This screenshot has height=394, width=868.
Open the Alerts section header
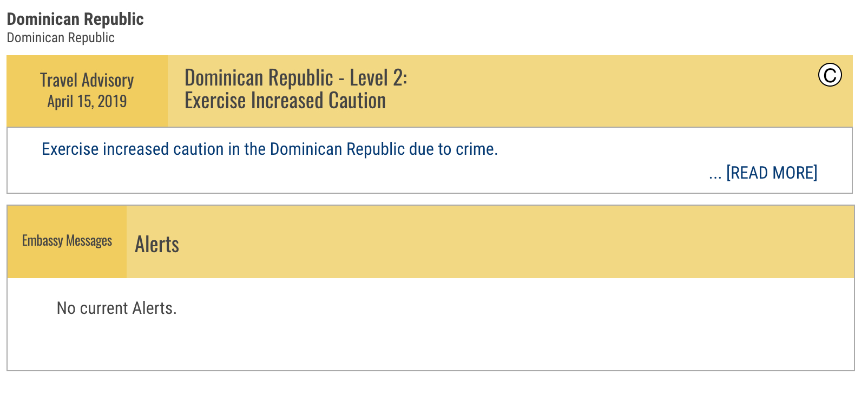(157, 244)
